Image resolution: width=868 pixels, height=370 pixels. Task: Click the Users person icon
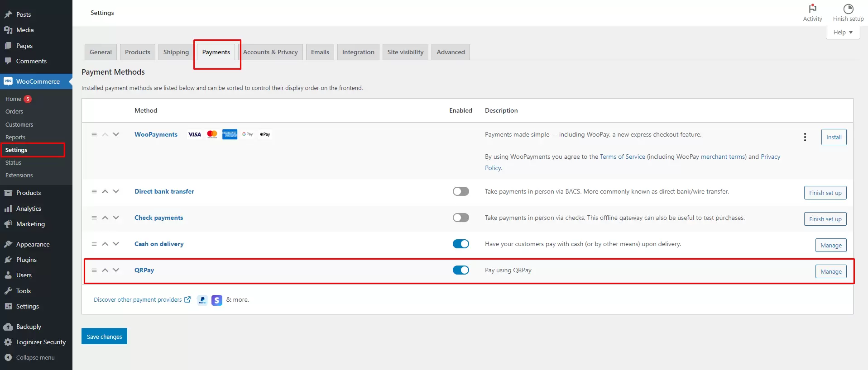coord(8,275)
